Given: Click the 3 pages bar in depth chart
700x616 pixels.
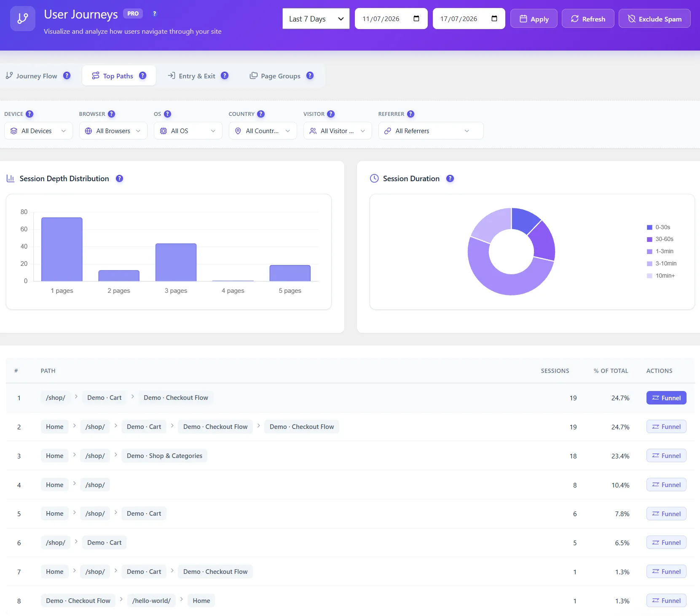Looking at the screenshot, I should (x=176, y=262).
